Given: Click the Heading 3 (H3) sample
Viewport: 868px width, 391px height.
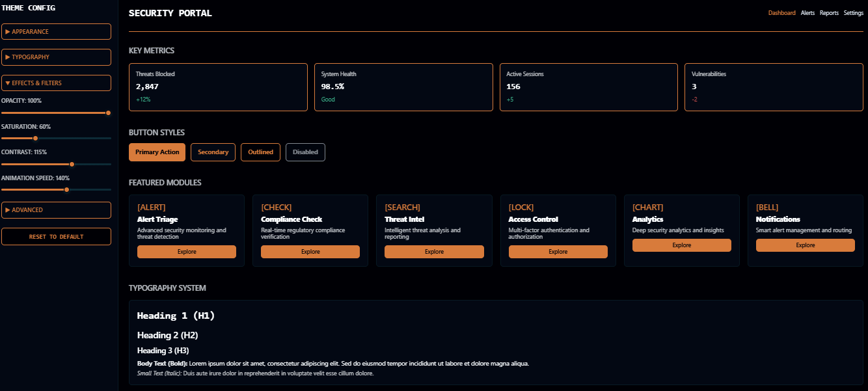Looking at the screenshot, I should pos(163,351).
